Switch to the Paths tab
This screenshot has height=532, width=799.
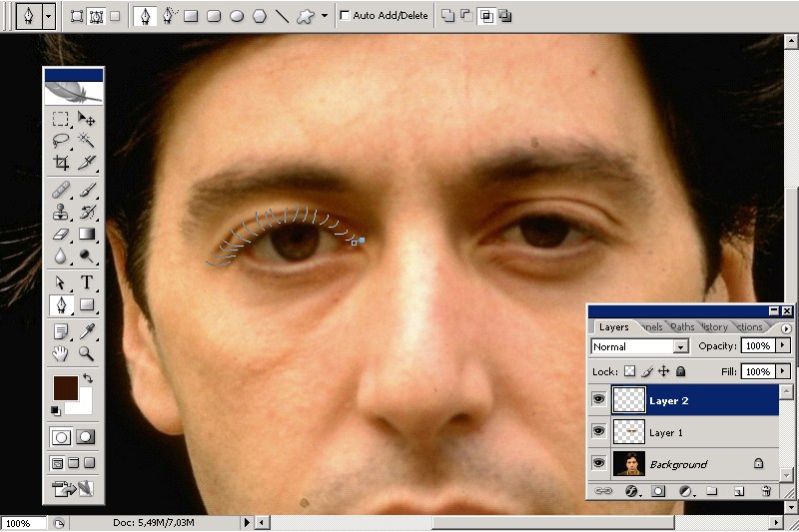click(x=682, y=326)
